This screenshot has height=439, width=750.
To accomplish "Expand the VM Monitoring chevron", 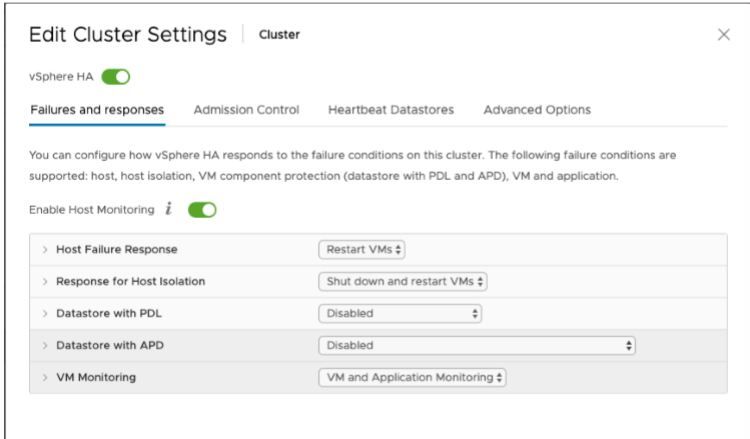I will [x=45, y=377].
